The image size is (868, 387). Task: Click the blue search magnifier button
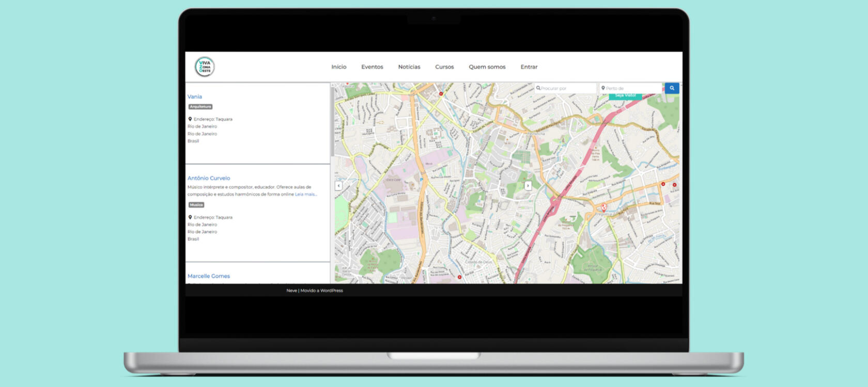point(672,88)
